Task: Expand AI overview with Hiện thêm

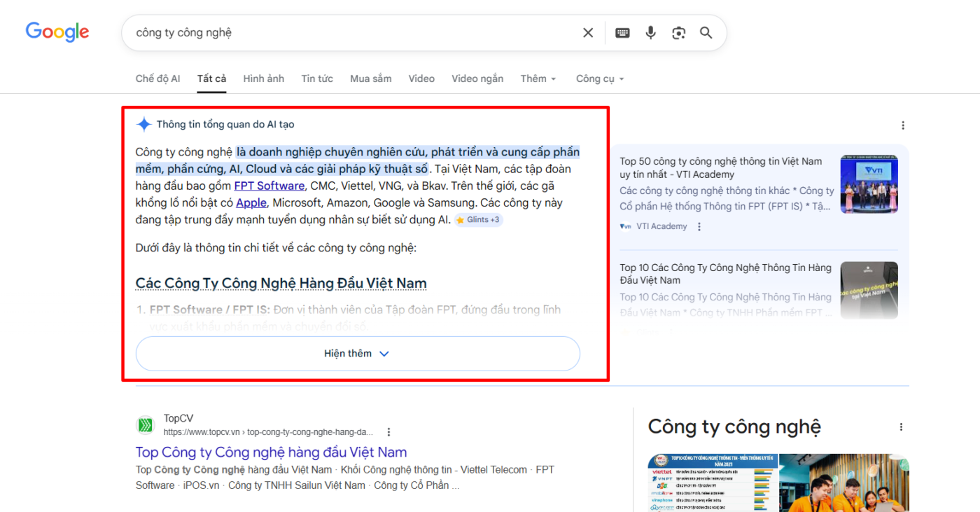Action: (357, 354)
